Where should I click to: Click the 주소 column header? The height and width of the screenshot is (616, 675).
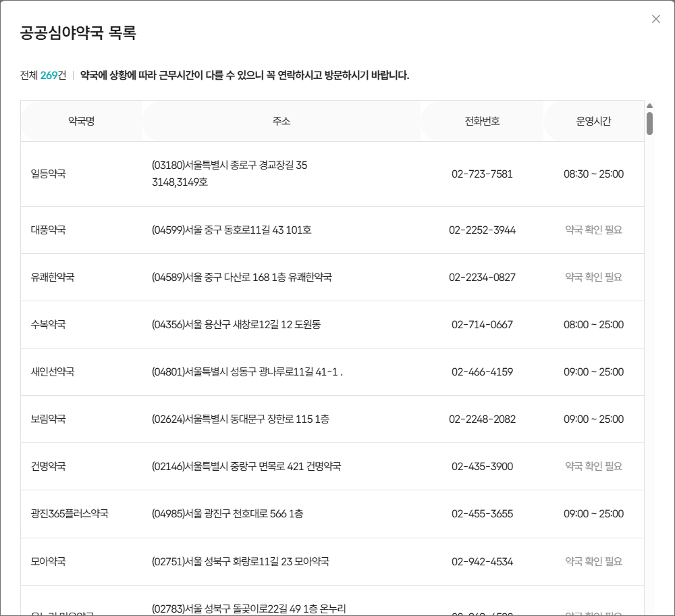tap(281, 122)
